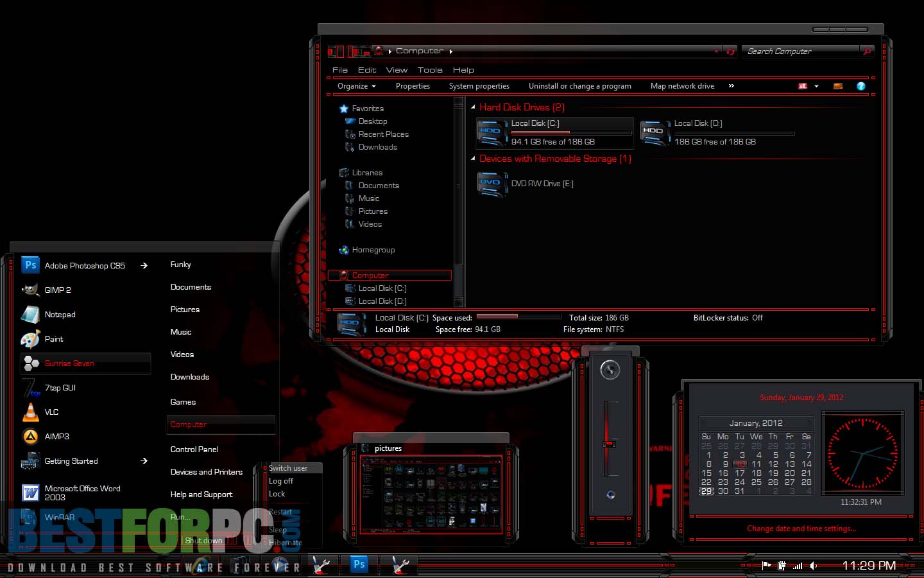The width and height of the screenshot is (924, 578).
Task: Click the Search Computer field
Action: [802, 51]
